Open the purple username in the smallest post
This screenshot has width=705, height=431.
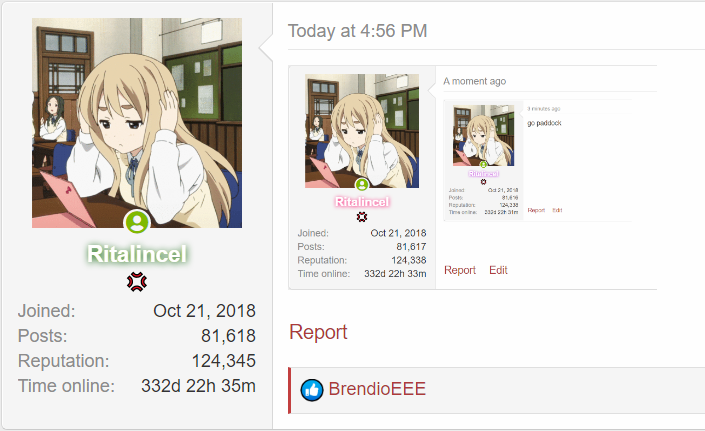pyautogui.click(x=483, y=173)
